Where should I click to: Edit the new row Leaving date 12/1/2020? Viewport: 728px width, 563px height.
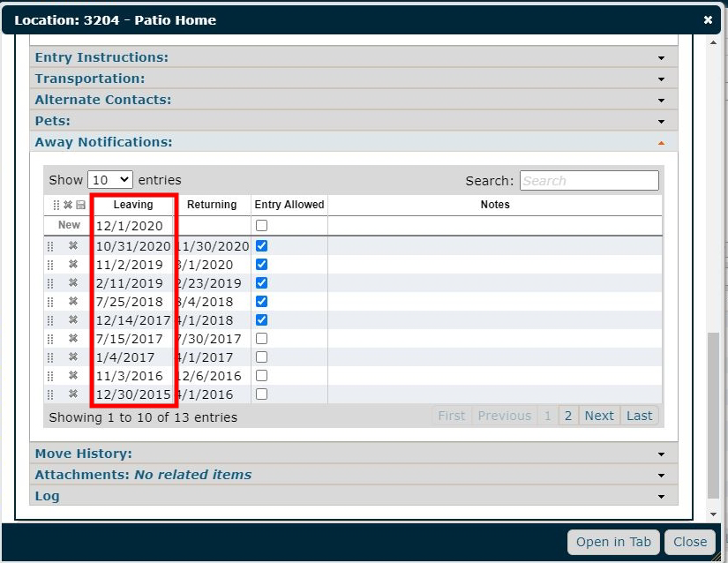[x=133, y=226]
